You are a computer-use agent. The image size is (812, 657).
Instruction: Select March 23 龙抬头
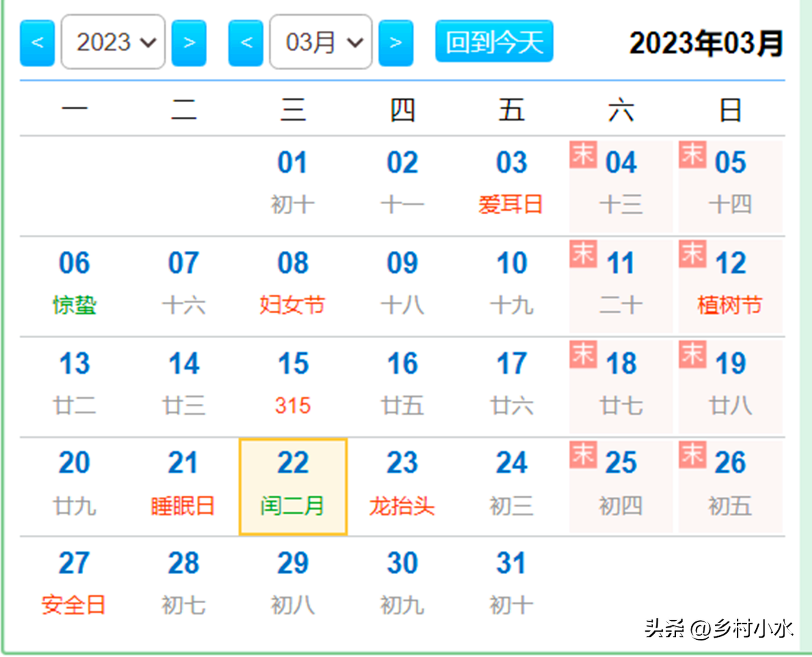402,484
